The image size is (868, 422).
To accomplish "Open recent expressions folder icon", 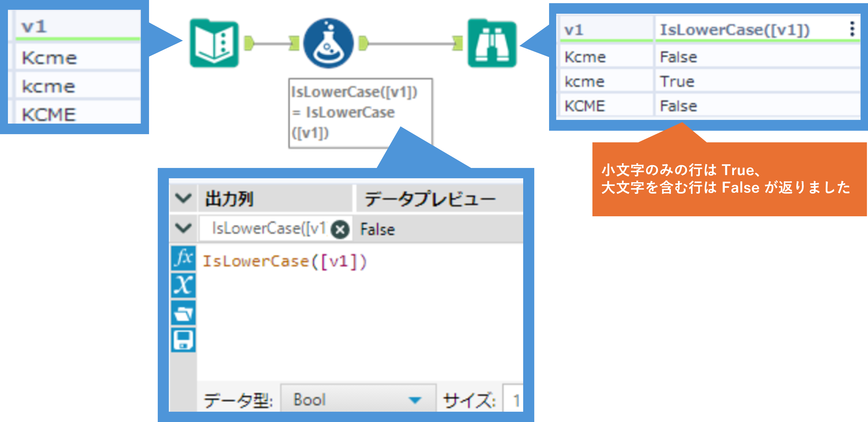I will (x=183, y=313).
